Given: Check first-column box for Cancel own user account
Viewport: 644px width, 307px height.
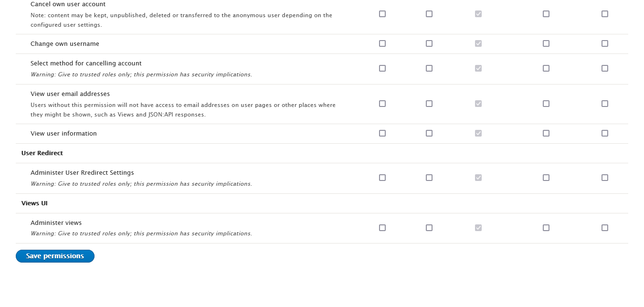Looking at the screenshot, I should click(382, 14).
